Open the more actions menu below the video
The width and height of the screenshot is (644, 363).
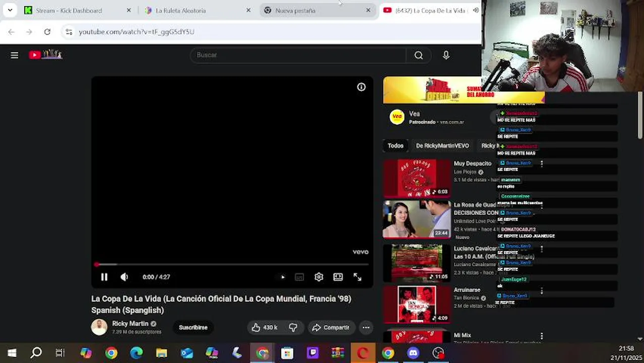366,327
